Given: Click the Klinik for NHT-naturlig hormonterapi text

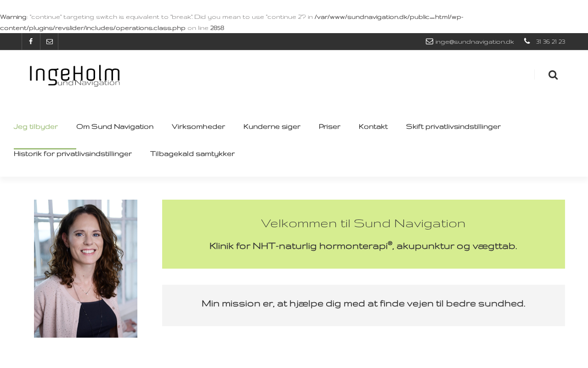Looking at the screenshot, I should click(x=363, y=246).
